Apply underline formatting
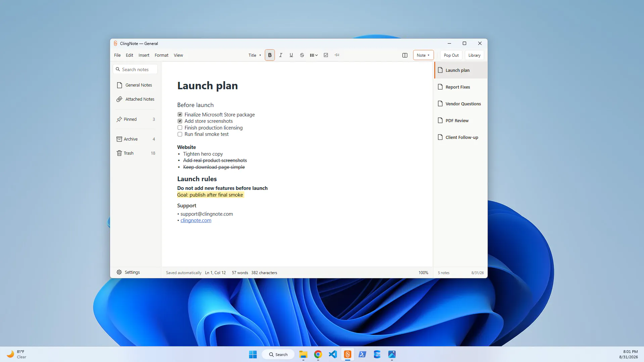 point(291,55)
